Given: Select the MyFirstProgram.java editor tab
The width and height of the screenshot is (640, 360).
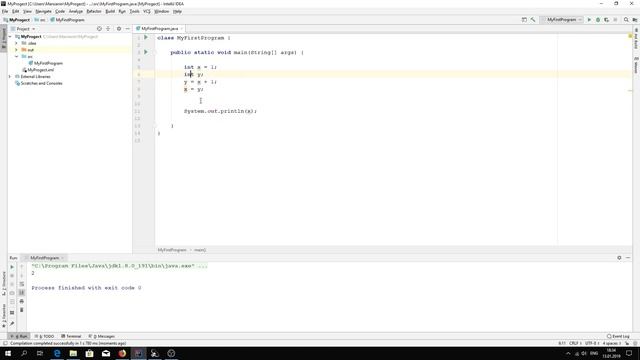Looking at the screenshot, I should pos(160,29).
